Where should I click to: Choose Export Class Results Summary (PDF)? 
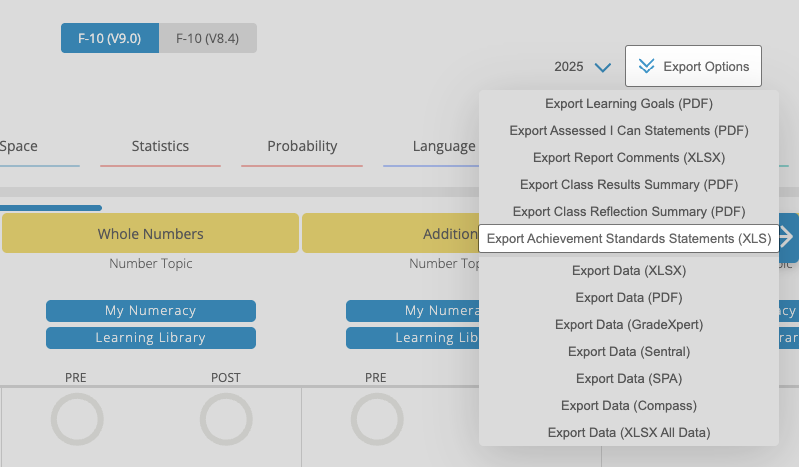629,185
